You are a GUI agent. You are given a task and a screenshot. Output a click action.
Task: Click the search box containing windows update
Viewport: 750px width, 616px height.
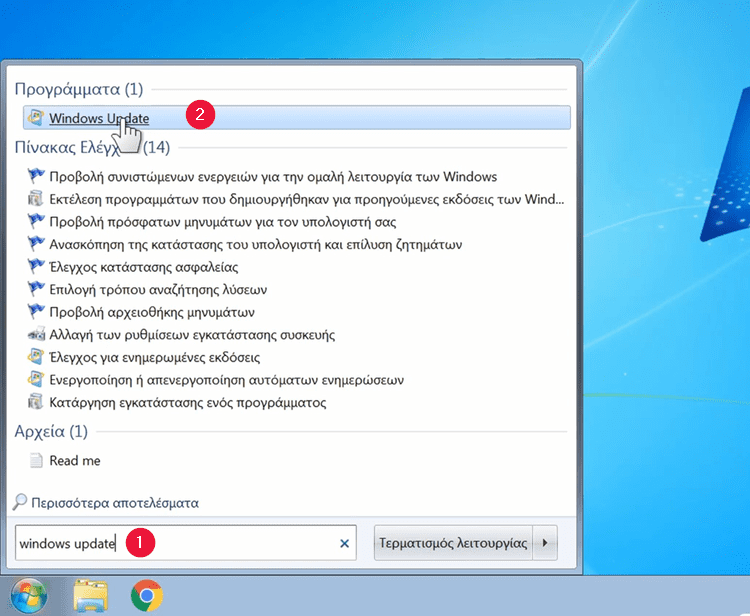(x=186, y=543)
